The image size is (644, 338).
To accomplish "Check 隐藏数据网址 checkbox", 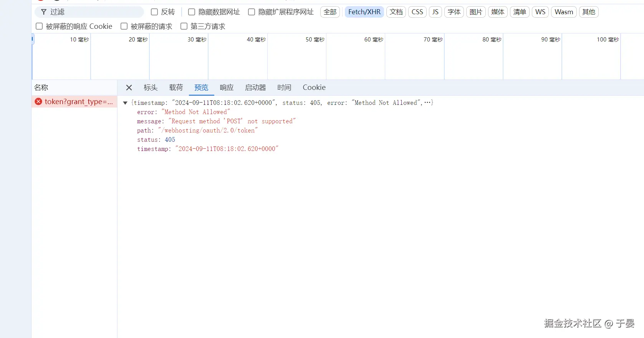I will [192, 12].
